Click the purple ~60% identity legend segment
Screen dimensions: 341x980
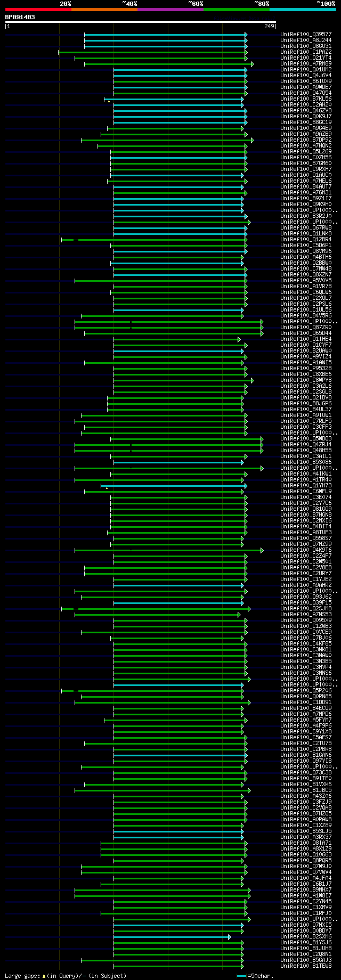point(170,10)
